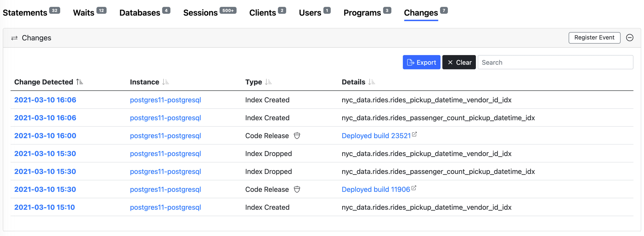Open the 2021-03-10 15:10 change entry
This screenshot has height=236, width=644.
(44, 207)
